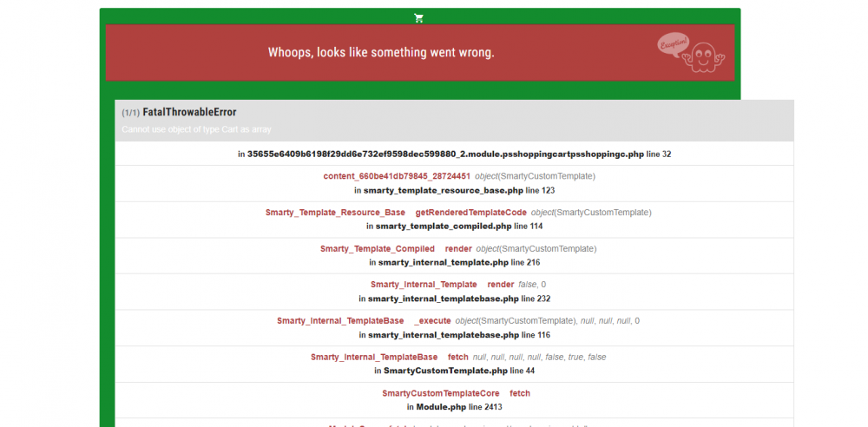Click Smarty_Template_Resource_Base class name
The height and width of the screenshot is (427, 868).
coord(335,213)
